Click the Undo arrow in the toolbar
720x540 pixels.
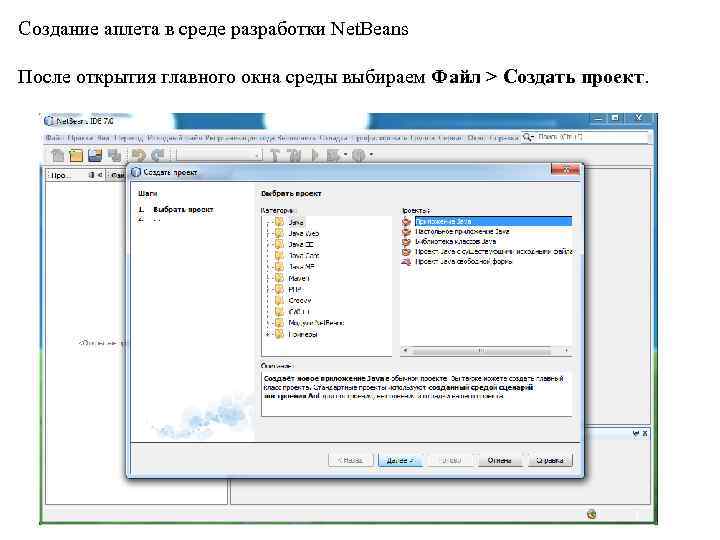coord(138,155)
